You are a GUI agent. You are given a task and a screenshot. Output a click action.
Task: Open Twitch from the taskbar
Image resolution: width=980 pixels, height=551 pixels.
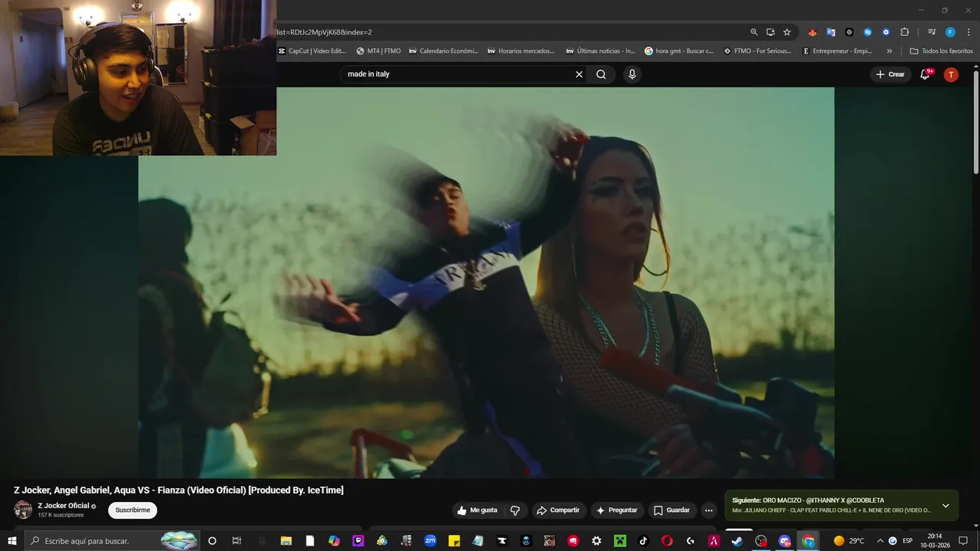pyautogui.click(x=358, y=541)
